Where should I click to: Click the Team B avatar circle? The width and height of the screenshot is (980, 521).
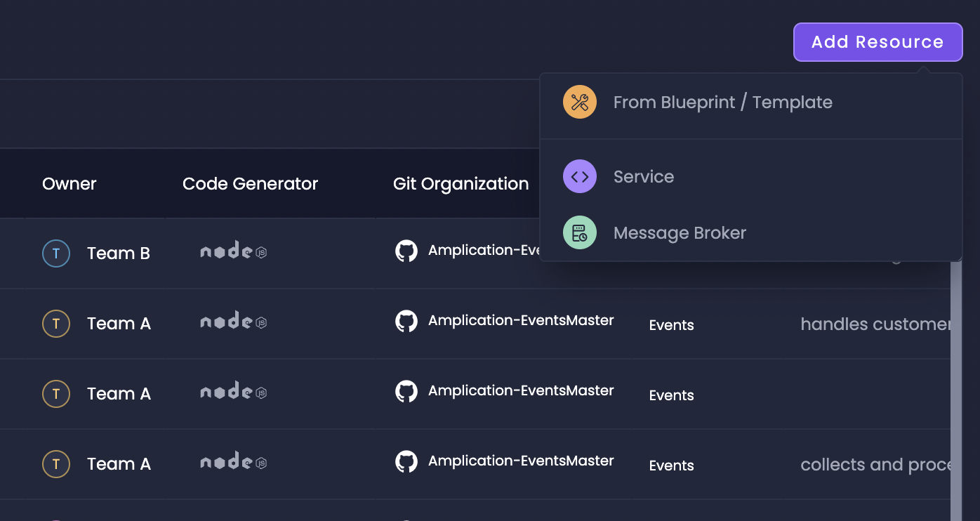(56, 253)
